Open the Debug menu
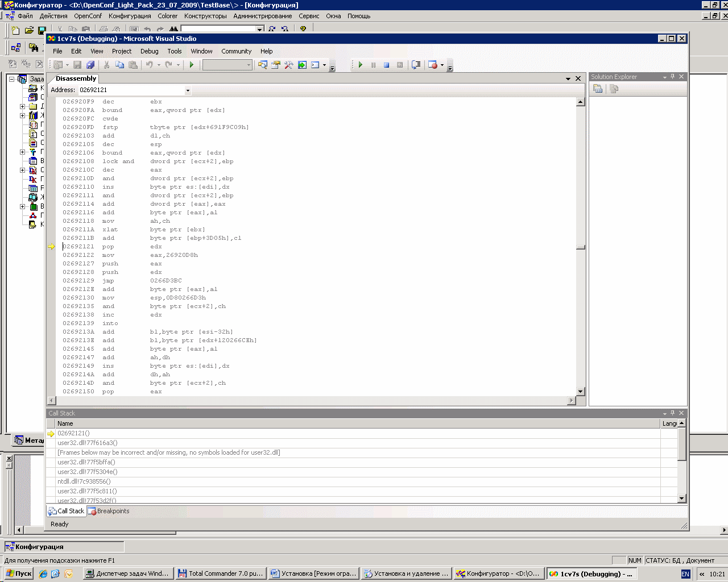728x582 pixels. [x=149, y=51]
